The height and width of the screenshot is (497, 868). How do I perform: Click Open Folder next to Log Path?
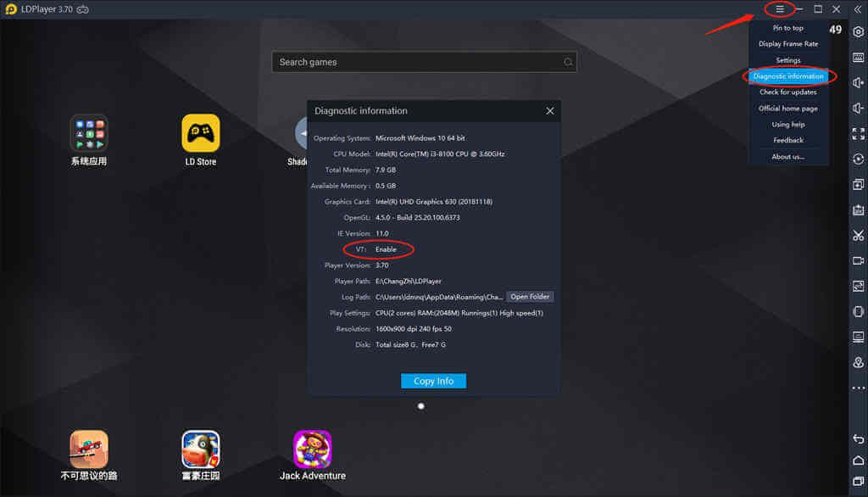click(530, 297)
